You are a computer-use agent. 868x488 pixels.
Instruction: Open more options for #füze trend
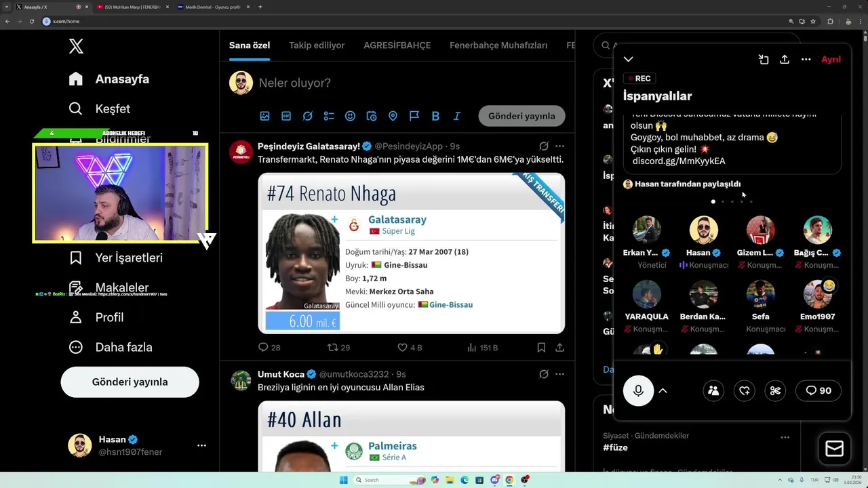tap(785, 437)
